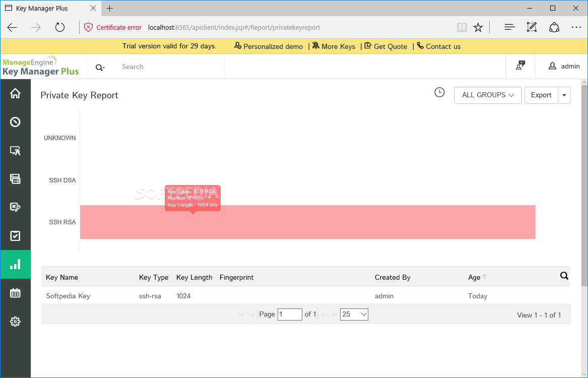Click the 1024 key length cell
Screen dimensions: 588x378
point(183,296)
